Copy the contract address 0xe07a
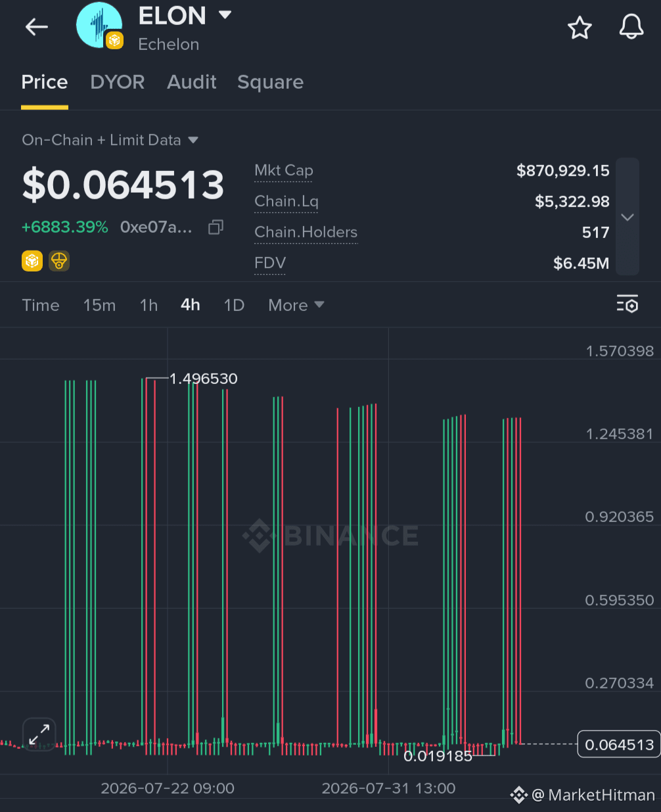661x812 pixels. [216, 227]
